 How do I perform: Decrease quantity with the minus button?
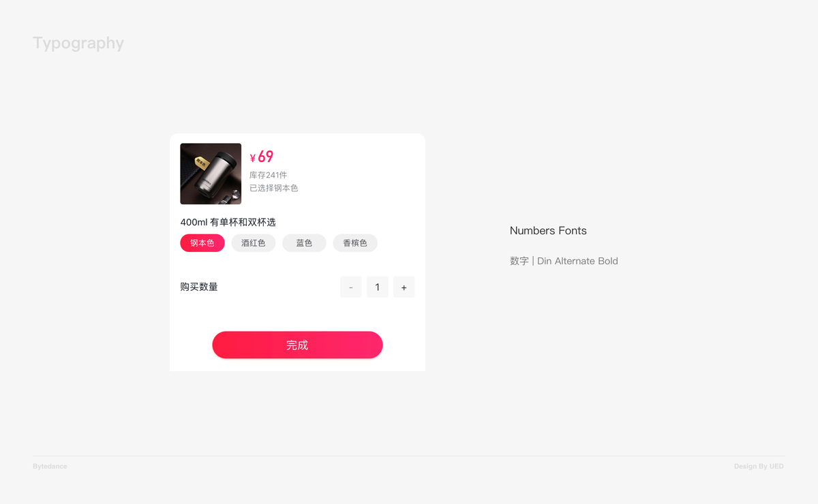click(351, 287)
